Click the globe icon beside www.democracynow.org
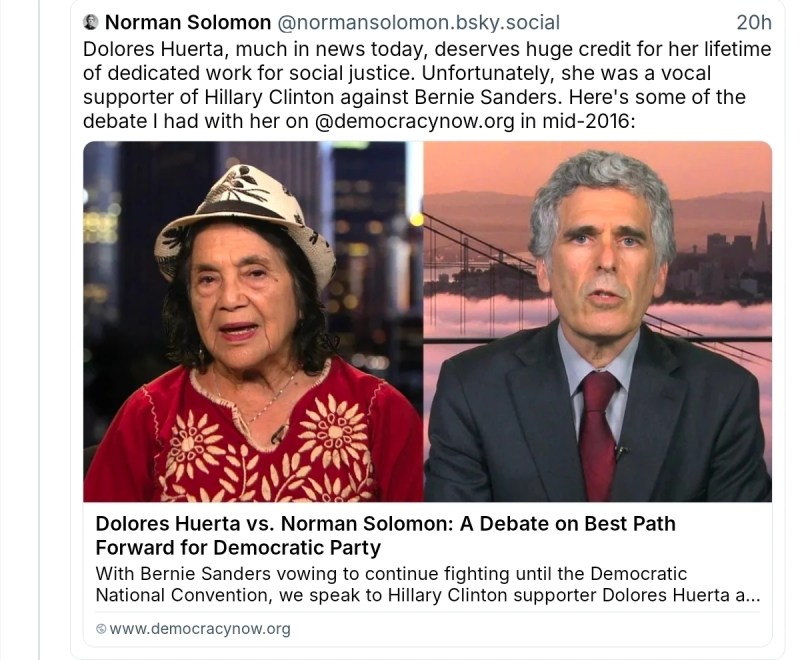This screenshot has width=800, height=660. click(100, 629)
